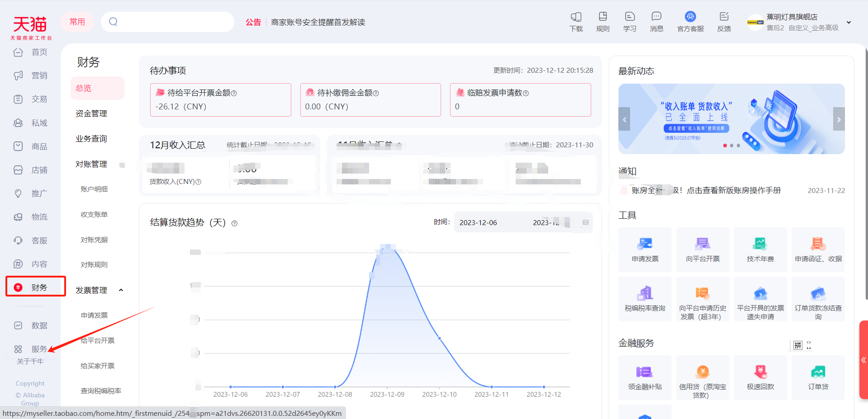Open the 规则 rules icon
This screenshot has height=419, width=868.
(x=602, y=22)
